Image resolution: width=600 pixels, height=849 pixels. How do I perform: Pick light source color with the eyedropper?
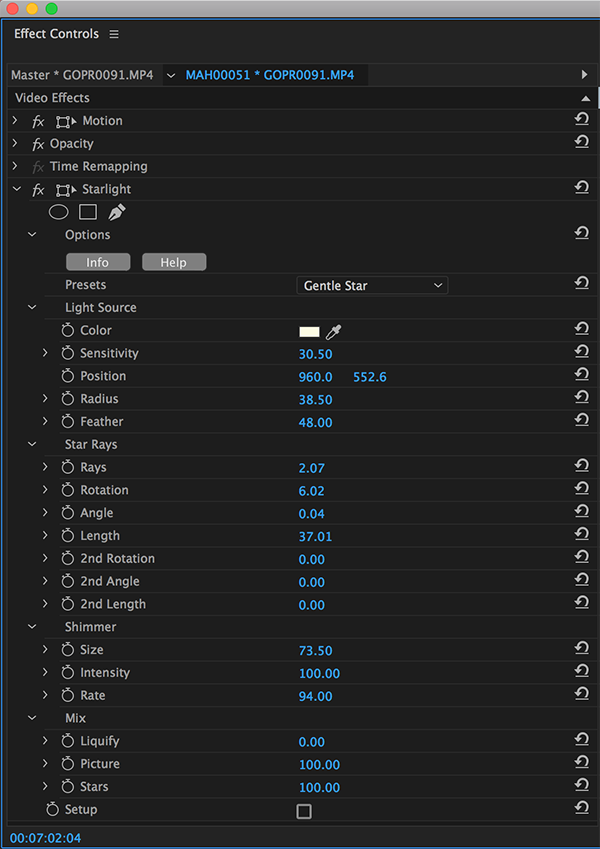tap(334, 331)
